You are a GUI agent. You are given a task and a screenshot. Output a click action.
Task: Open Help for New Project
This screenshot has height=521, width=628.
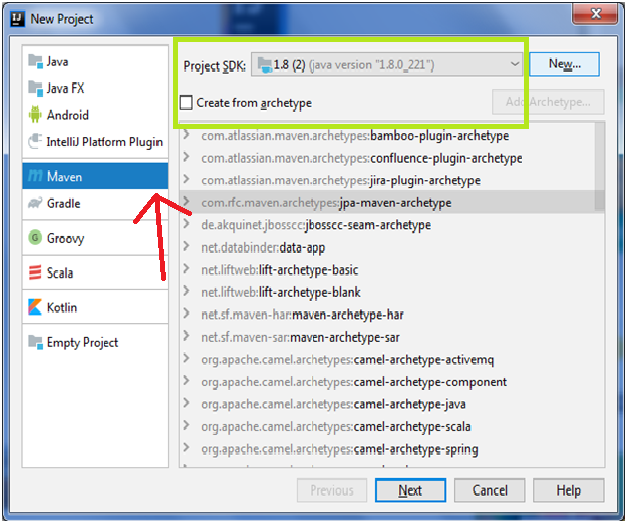(568, 490)
